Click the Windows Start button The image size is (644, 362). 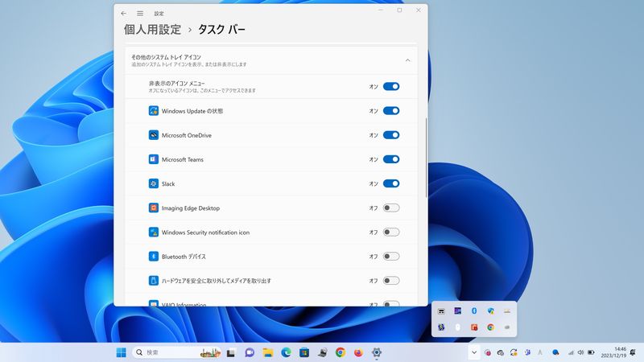click(x=121, y=352)
